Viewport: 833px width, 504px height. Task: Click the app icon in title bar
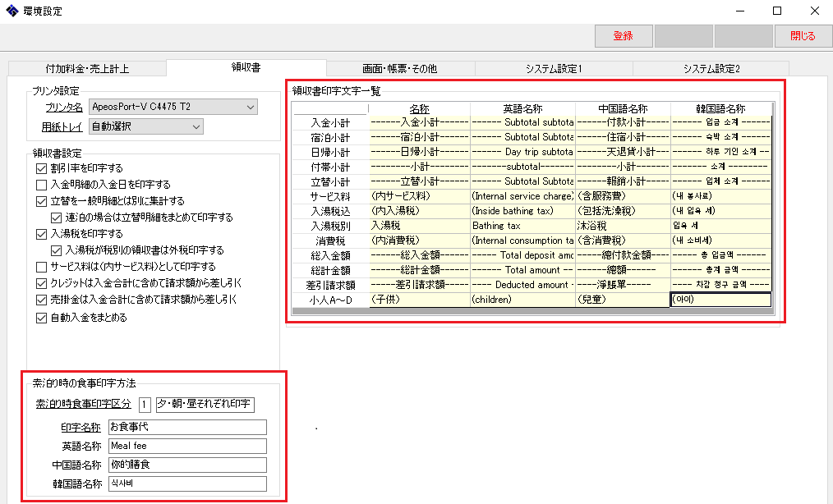click(11, 11)
